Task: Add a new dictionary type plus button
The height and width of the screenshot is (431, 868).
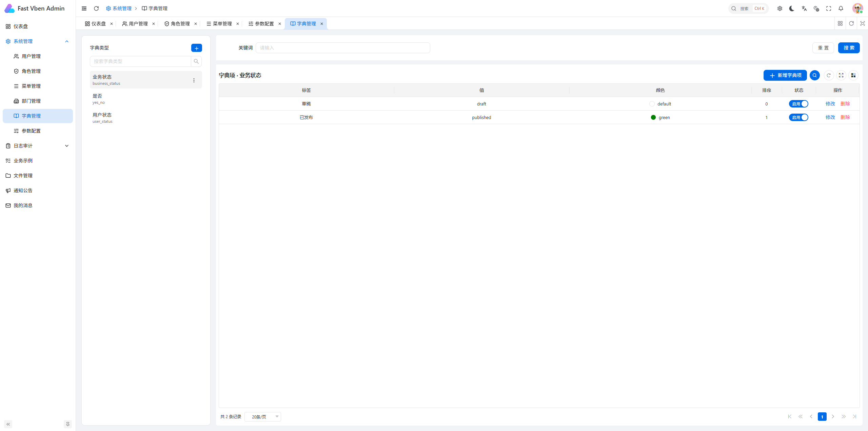Action: click(197, 48)
